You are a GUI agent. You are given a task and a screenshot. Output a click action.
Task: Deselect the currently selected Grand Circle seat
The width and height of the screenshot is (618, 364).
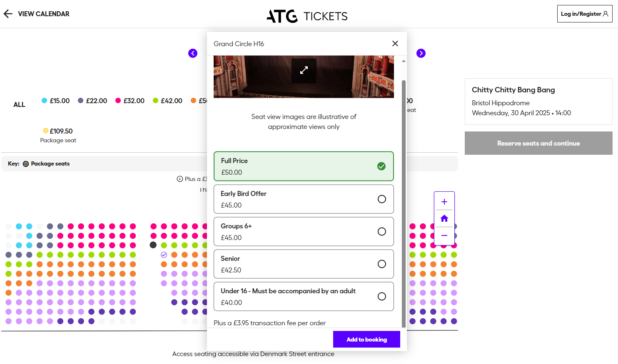(164, 255)
